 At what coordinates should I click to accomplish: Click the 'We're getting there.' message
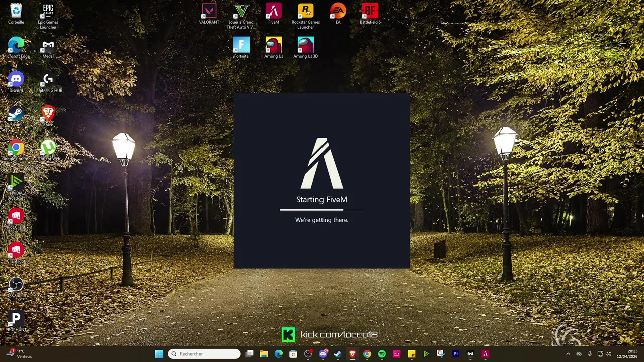tap(321, 220)
